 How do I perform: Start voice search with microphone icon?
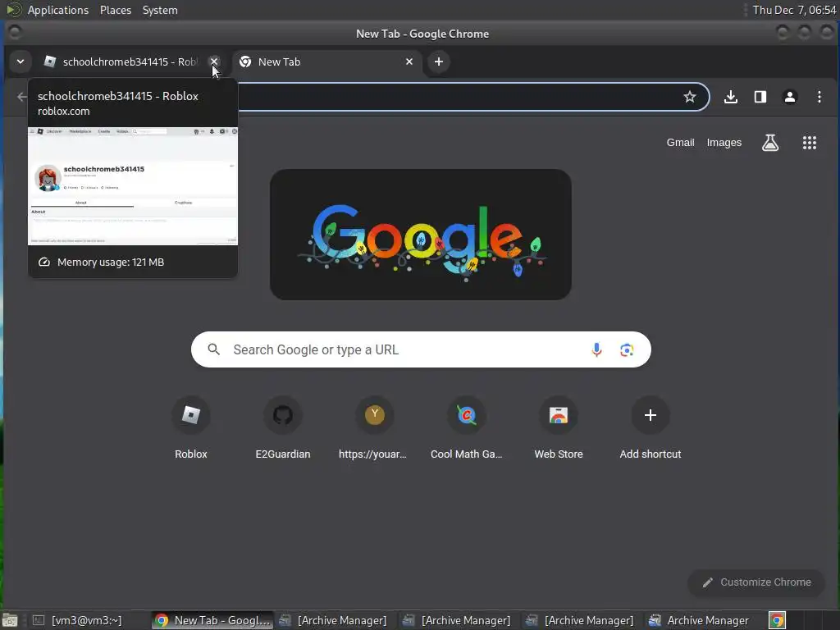coord(596,349)
